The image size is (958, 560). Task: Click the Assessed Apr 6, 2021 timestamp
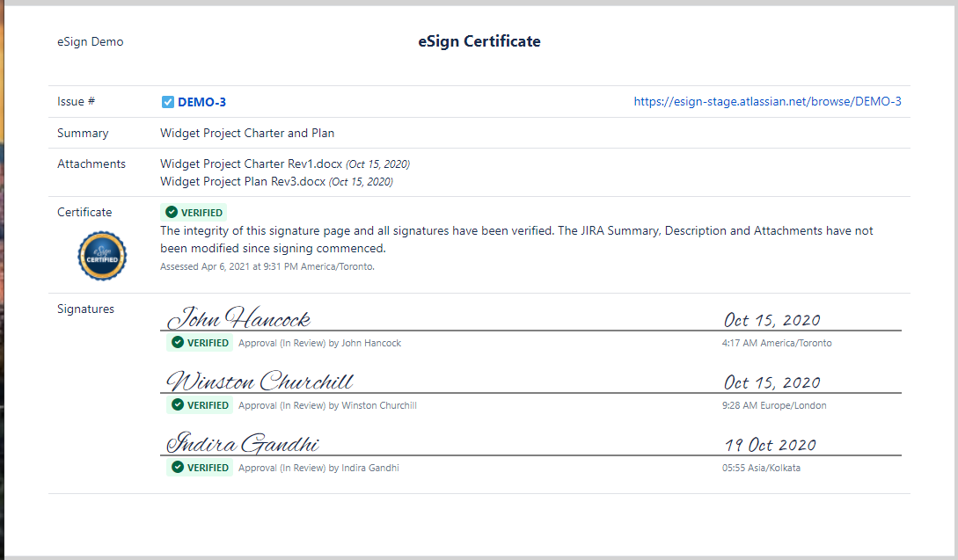[x=267, y=266]
